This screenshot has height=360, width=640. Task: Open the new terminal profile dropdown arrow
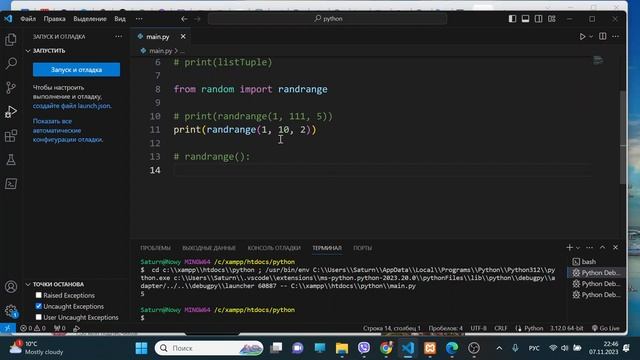pos(578,248)
